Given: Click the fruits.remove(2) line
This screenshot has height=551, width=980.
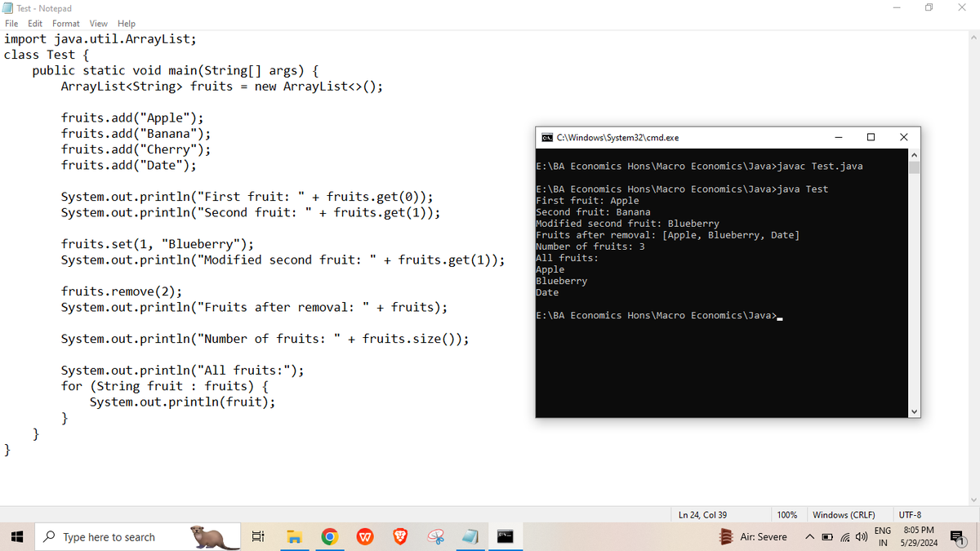Looking at the screenshot, I should point(122,291).
